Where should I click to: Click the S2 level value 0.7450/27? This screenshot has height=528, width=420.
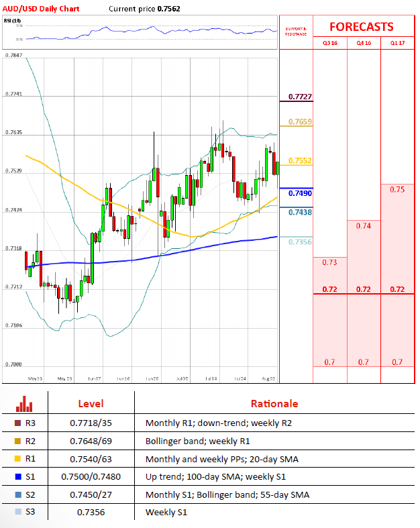pyautogui.click(x=91, y=494)
